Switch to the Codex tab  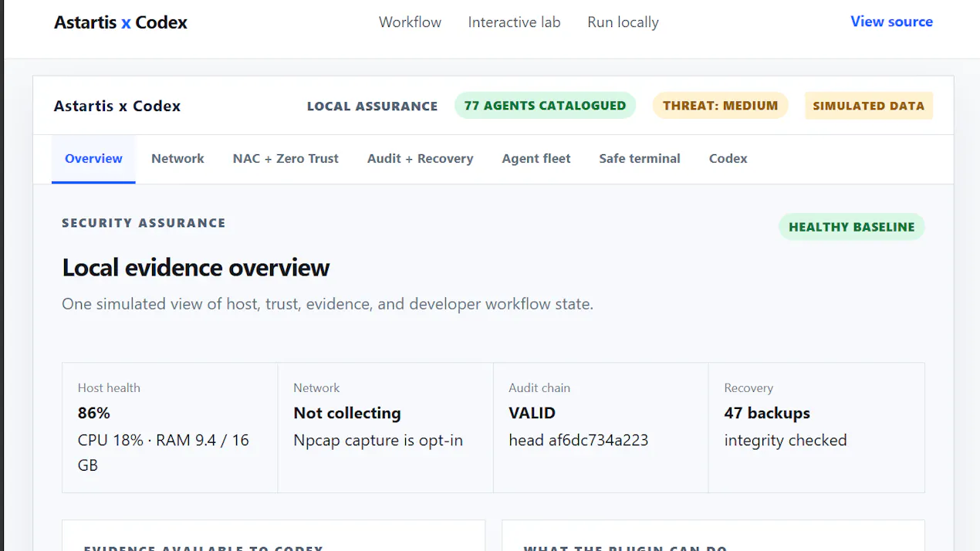pyautogui.click(x=728, y=158)
